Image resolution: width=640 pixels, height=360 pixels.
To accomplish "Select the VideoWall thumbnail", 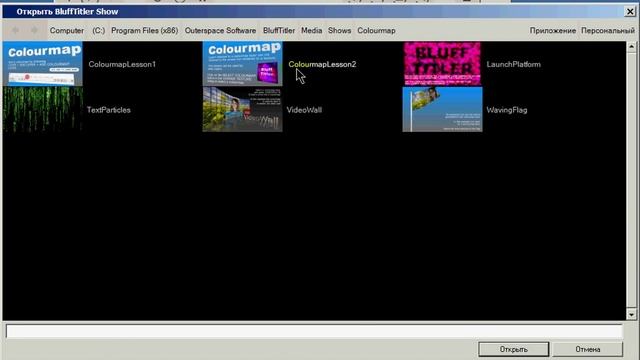I will coord(242,109).
